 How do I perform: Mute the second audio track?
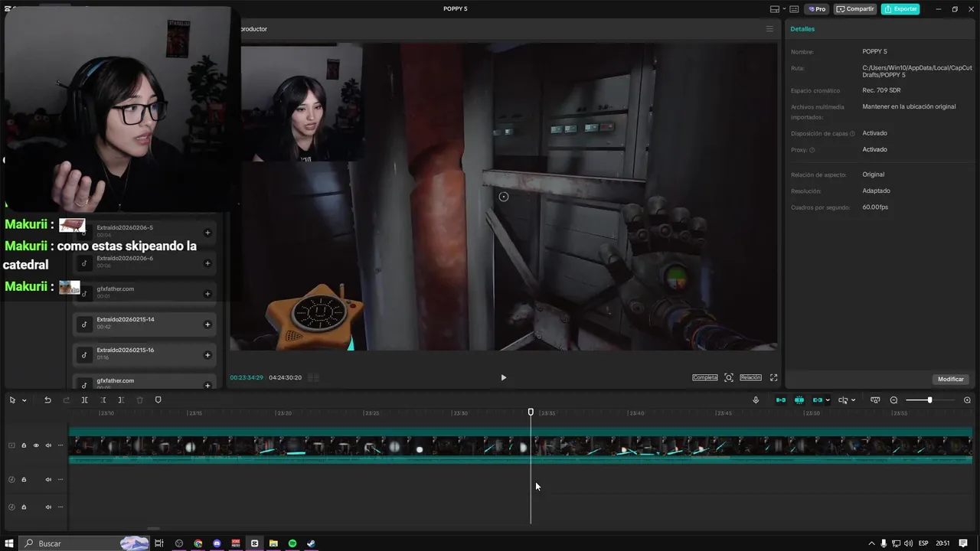(x=48, y=507)
